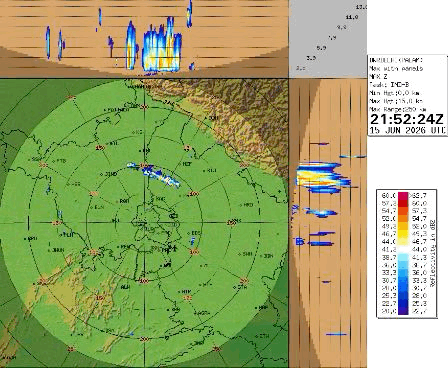Click the 38.7 legend value
The image size is (448, 368).
[388, 257]
